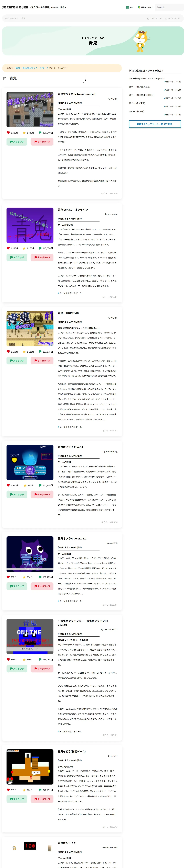The image size is (186, 868).
Task: Click heart icon with 359件 likes
Action: tap(8, 790)
